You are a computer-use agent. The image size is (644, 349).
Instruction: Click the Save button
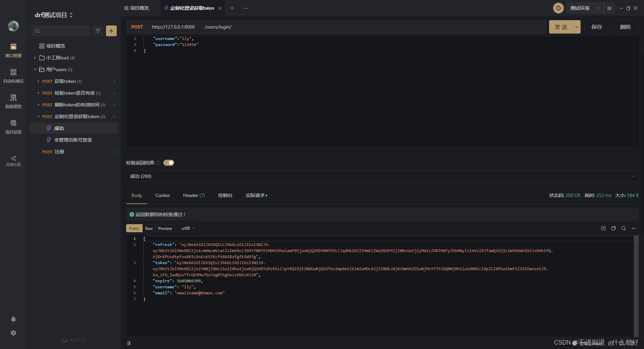click(597, 27)
